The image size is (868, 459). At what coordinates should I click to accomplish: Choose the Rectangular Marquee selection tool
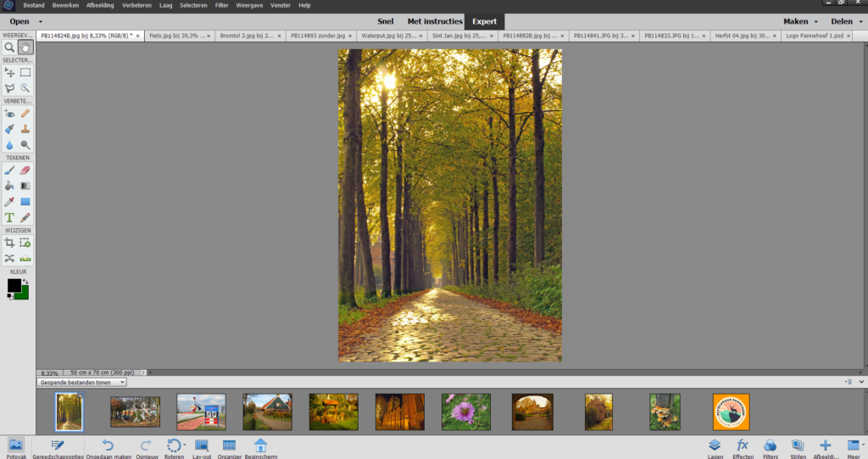click(x=25, y=73)
